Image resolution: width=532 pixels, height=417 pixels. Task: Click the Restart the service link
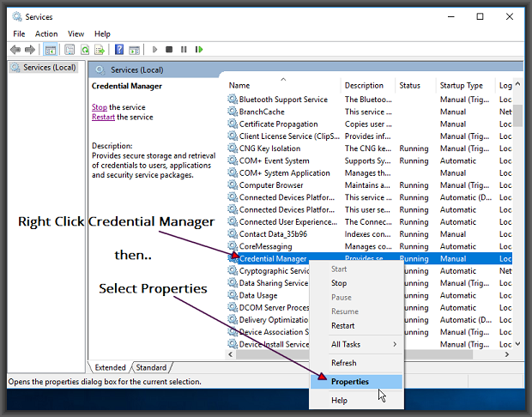[x=103, y=117]
